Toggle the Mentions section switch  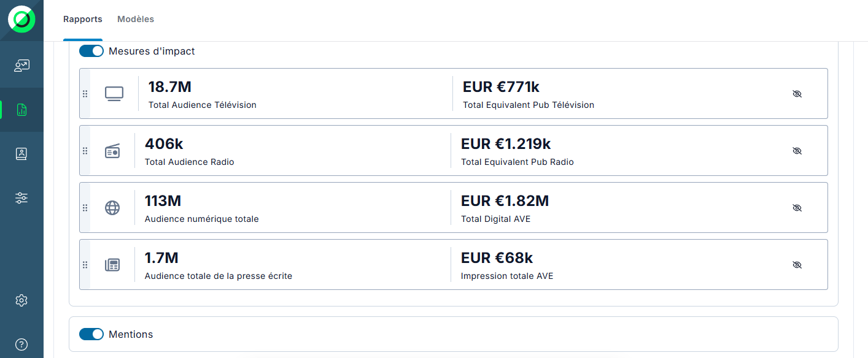91,334
